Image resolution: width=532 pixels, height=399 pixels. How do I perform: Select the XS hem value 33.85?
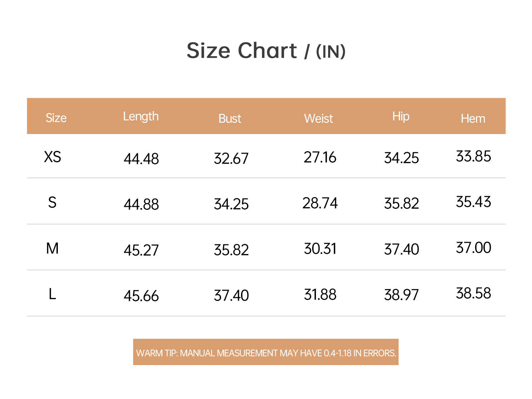point(473,156)
